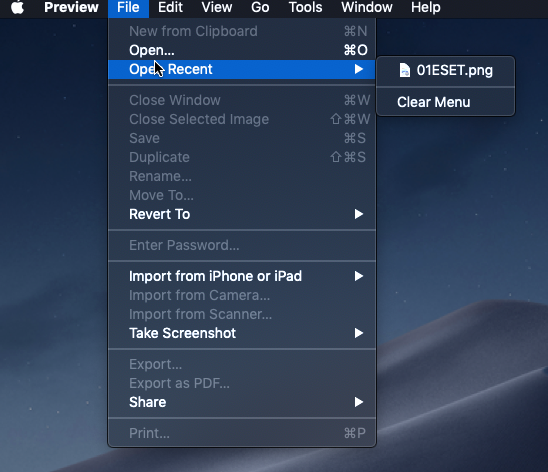The height and width of the screenshot is (472, 548).
Task: Choose Open... from the File menu
Action: pos(242,50)
